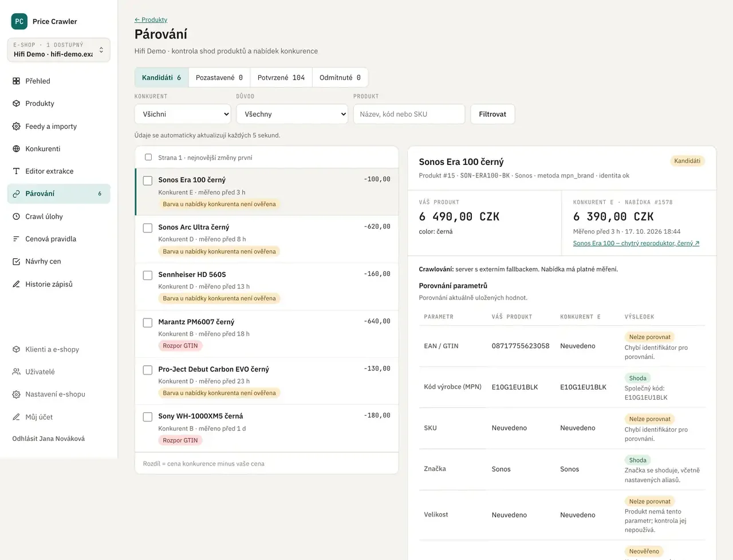Click the Rozpor GTIN badge under Marantz PM6007
Image resolution: width=733 pixels, height=560 pixels.
[180, 346]
